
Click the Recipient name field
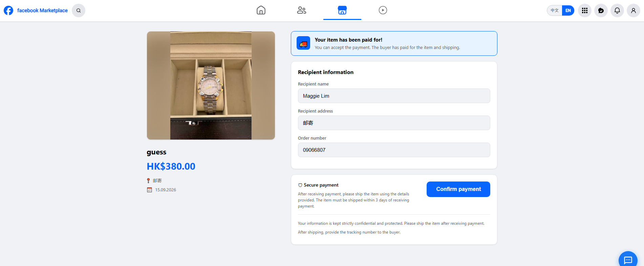click(x=394, y=96)
